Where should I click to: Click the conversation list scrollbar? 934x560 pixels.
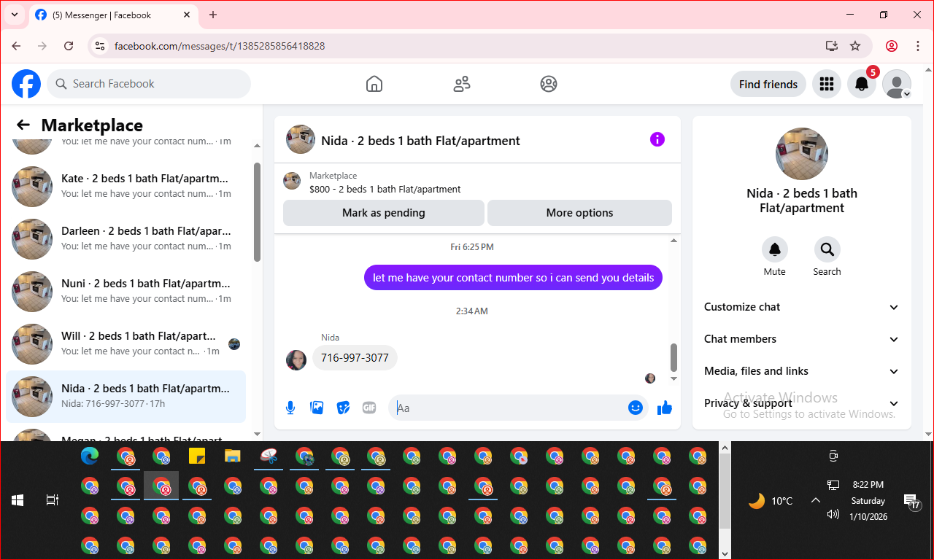(257, 211)
